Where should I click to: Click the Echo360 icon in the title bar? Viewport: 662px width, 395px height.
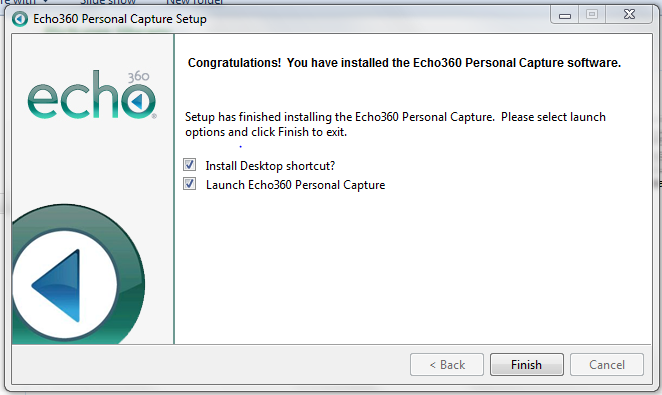pyautogui.click(x=19, y=19)
